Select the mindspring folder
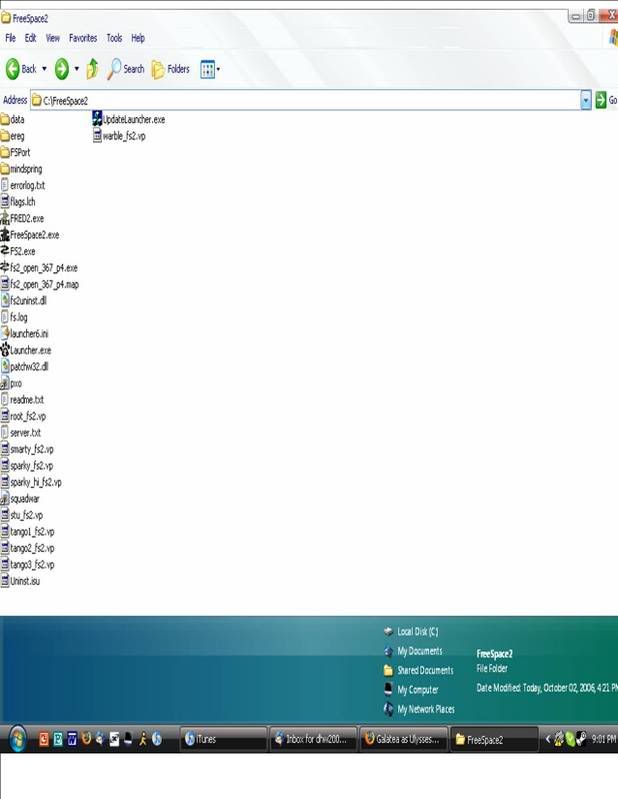 coord(21,169)
